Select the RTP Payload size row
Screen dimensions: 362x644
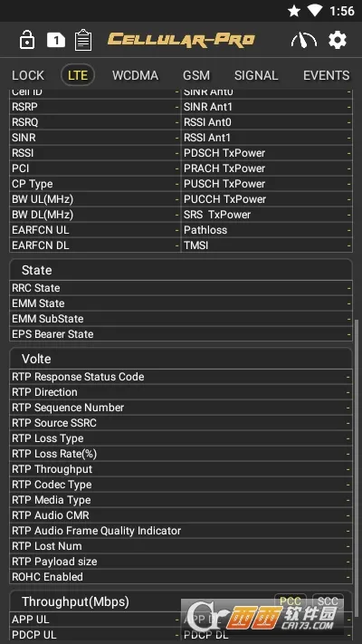(181, 562)
